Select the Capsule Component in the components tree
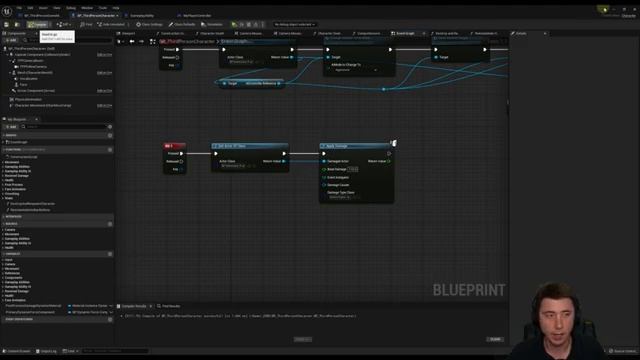Viewport: 640px width, 360px height. pos(42,54)
